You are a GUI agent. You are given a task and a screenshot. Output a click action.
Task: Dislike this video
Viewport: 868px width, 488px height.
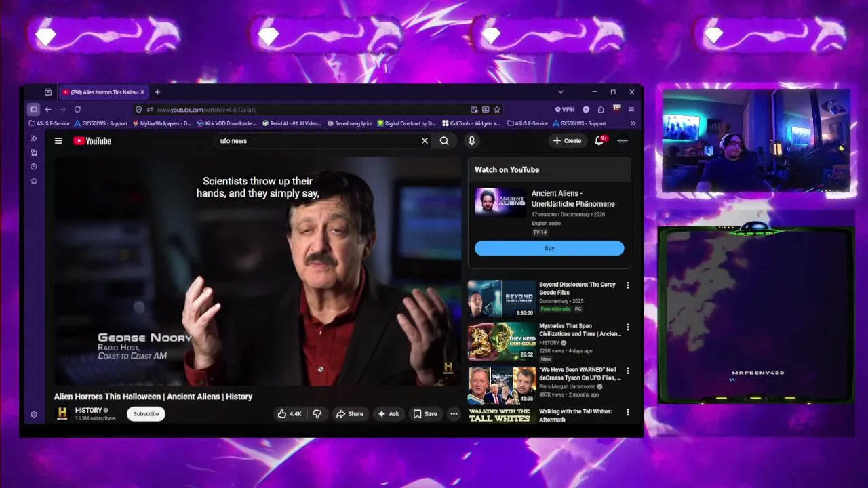tap(317, 413)
